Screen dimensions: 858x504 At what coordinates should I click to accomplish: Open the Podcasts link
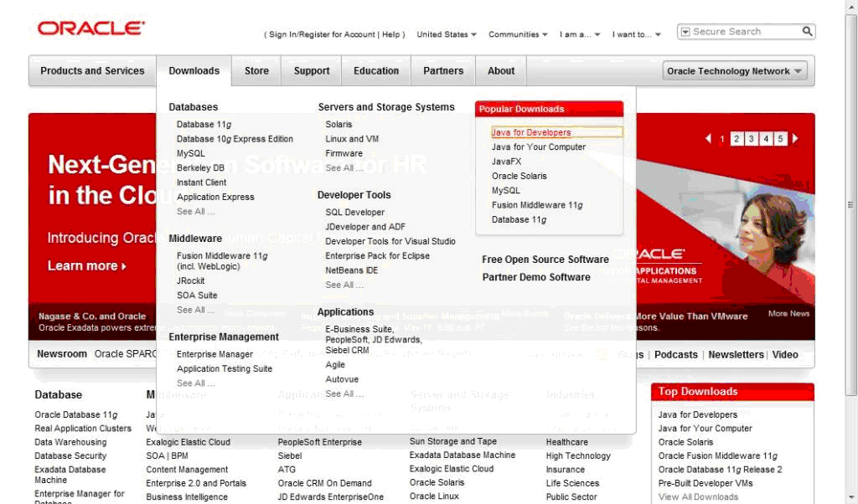pos(676,355)
